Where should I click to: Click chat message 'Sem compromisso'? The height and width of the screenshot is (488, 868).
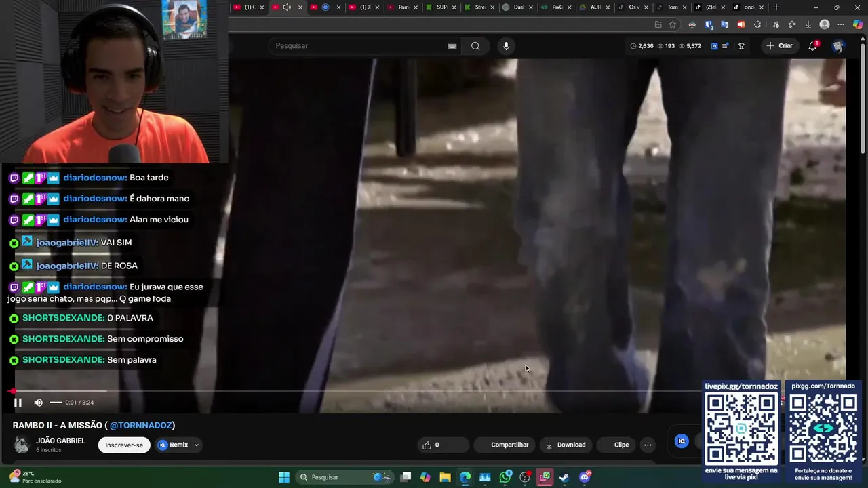145,339
